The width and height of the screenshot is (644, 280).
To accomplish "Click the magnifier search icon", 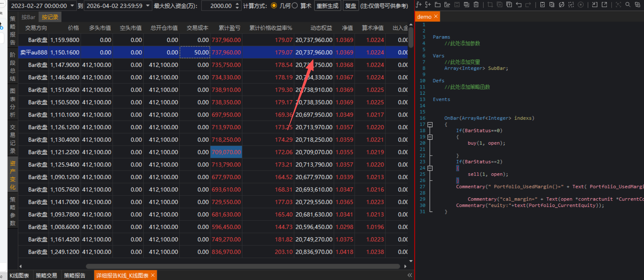I will click(628, 5).
